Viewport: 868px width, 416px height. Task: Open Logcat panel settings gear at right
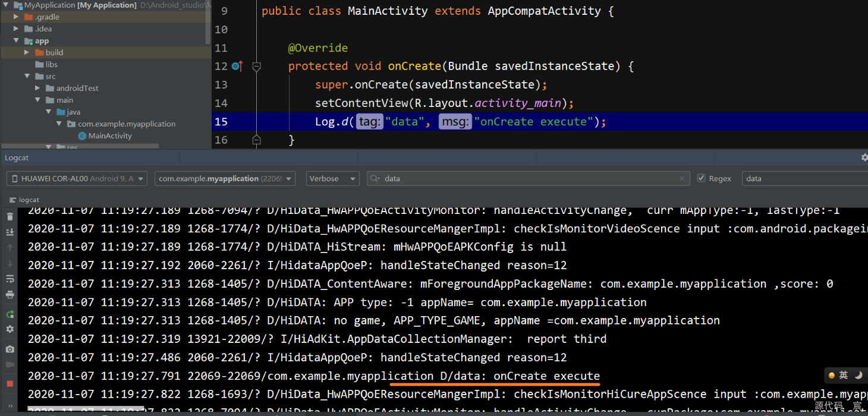coord(864,157)
